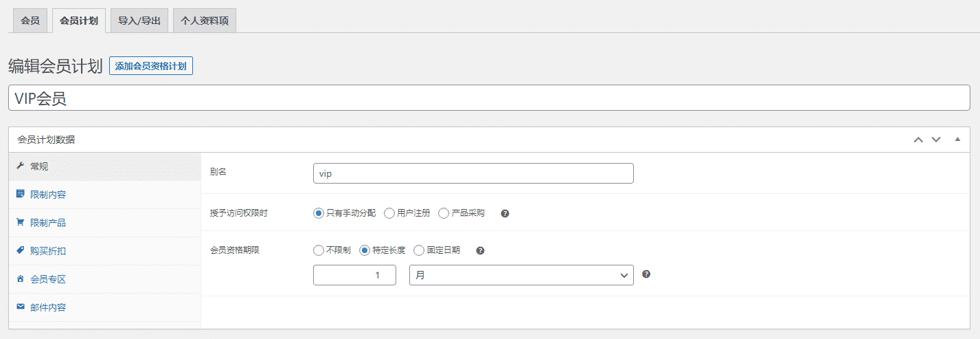Open the 限制产品 section

(104, 223)
